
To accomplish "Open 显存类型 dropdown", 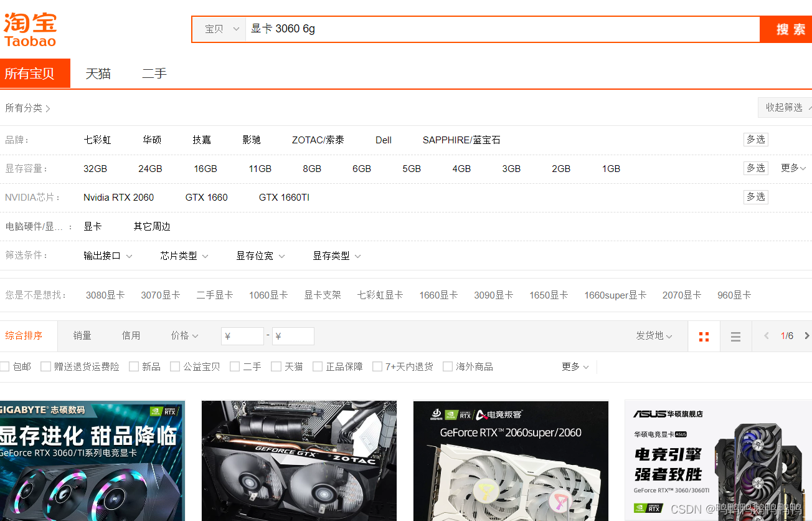I will pos(337,256).
